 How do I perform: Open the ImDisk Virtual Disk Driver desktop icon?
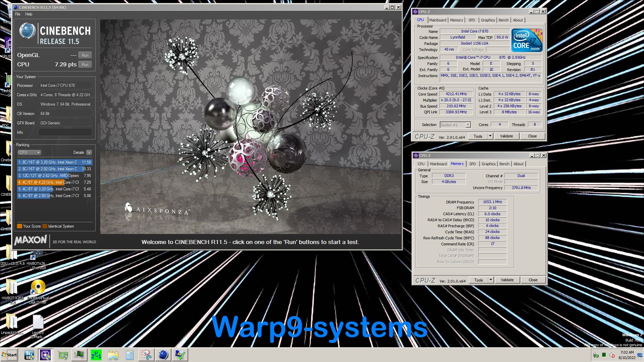point(38,291)
